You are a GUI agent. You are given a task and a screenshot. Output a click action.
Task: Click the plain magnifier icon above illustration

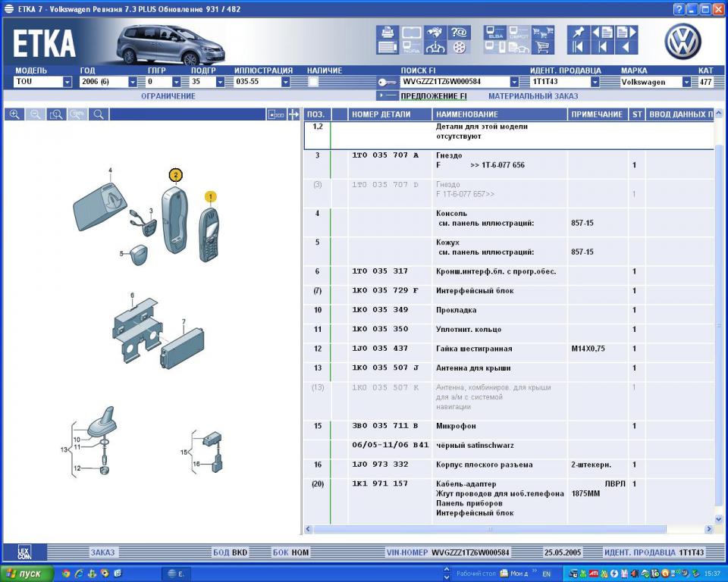[99, 114]
